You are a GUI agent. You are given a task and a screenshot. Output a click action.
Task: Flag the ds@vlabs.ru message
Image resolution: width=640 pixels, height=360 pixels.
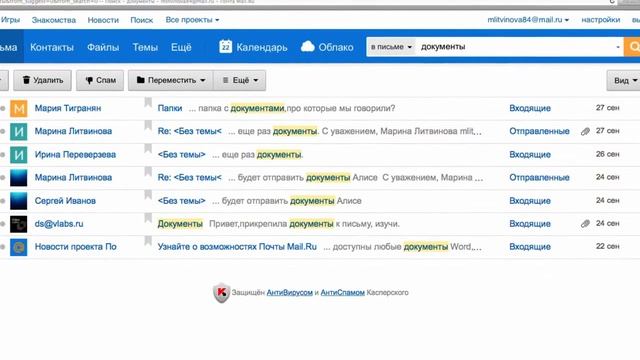(x=148, y=218)
